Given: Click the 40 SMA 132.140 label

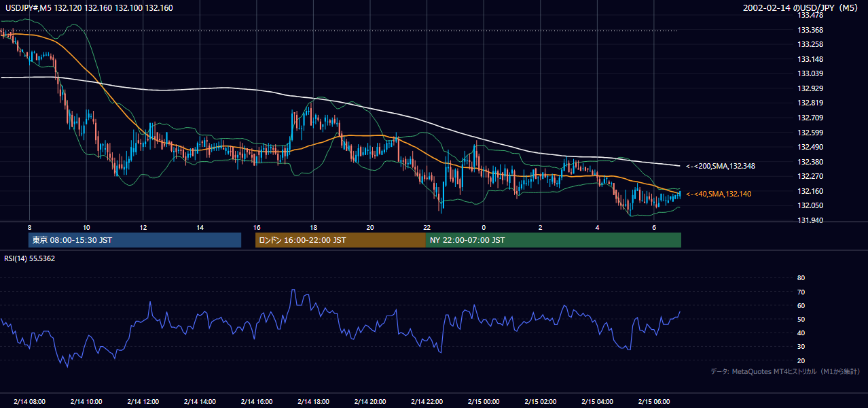Looking at the screenshot, I should click(719, 194).
